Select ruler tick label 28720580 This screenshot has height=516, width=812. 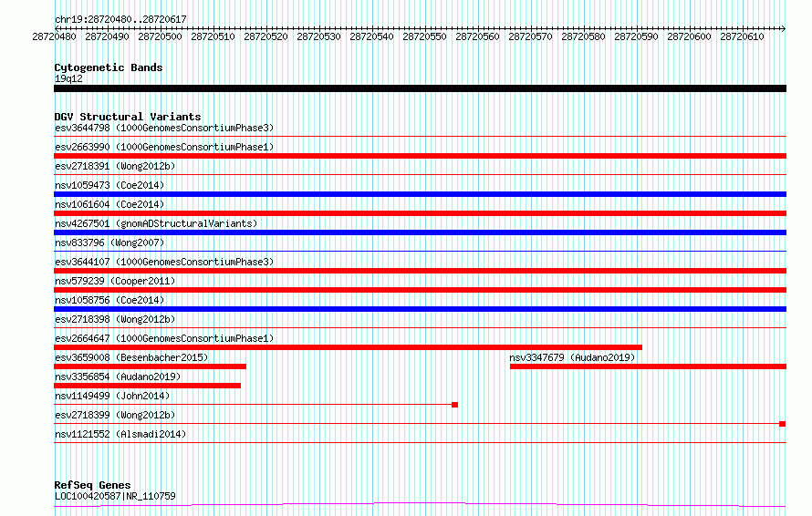(583, 36)
